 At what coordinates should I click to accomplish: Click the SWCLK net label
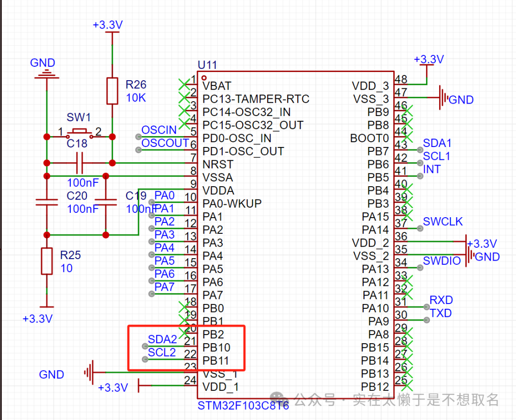[442, 222]
